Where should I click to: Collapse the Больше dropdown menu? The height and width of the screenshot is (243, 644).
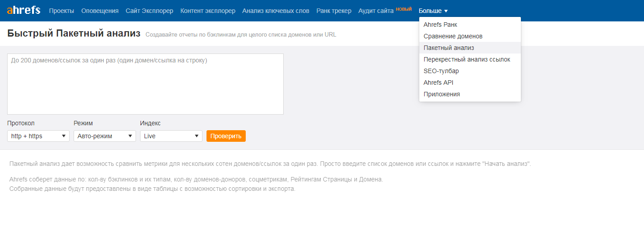tap(433, 11)
